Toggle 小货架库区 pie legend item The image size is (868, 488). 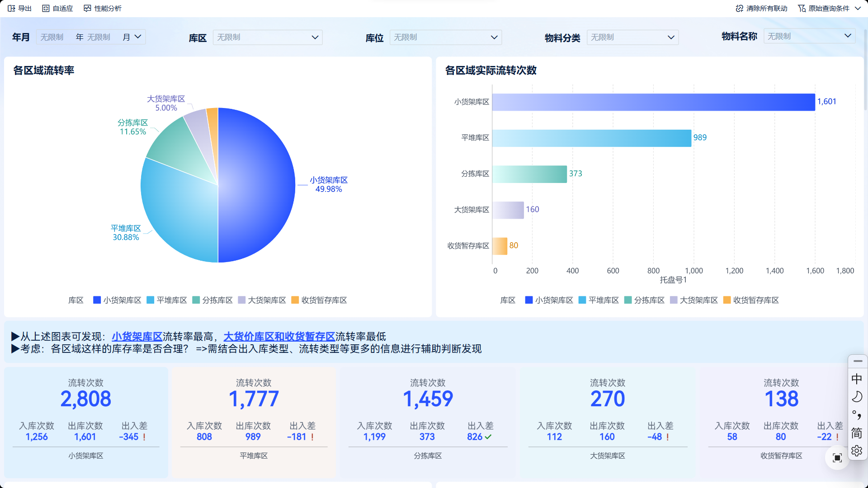[x=117, y=300]
